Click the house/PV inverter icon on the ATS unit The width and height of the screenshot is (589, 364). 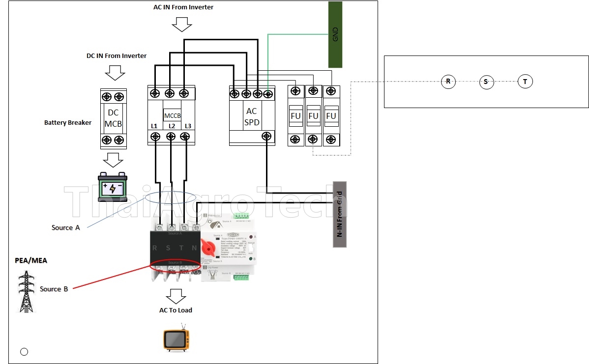(217, 224)
